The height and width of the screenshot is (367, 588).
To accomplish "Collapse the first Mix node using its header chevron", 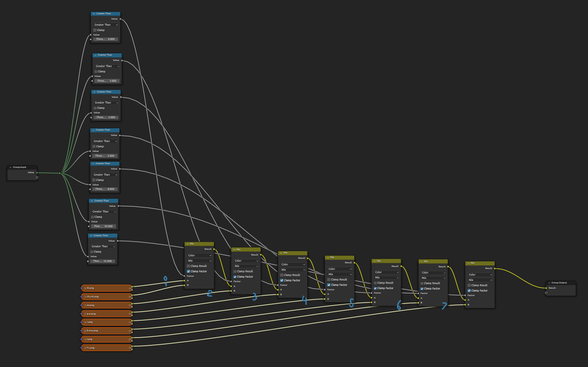I will (187, 243).
